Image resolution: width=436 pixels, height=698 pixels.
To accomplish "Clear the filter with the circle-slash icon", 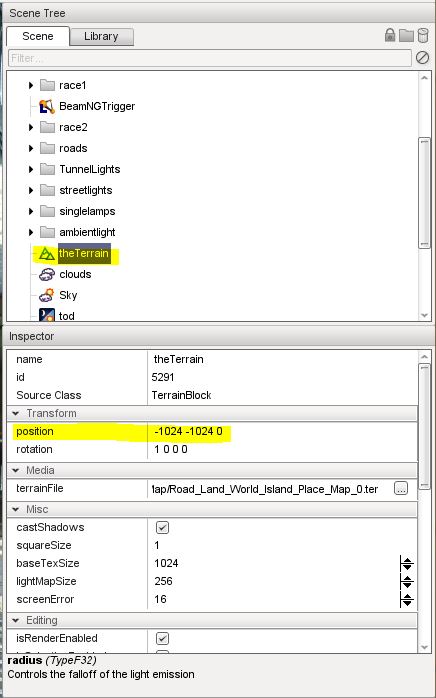I will 422,58.
